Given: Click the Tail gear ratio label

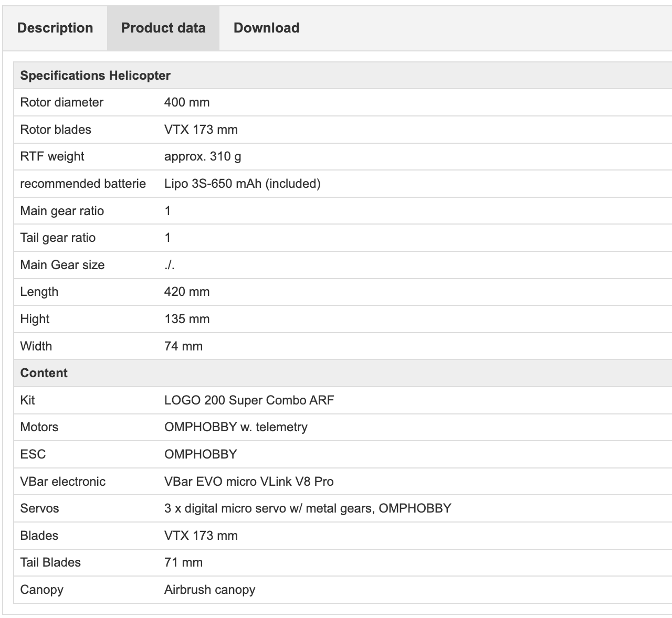Looking at the screenshot, I should (58, 238).
